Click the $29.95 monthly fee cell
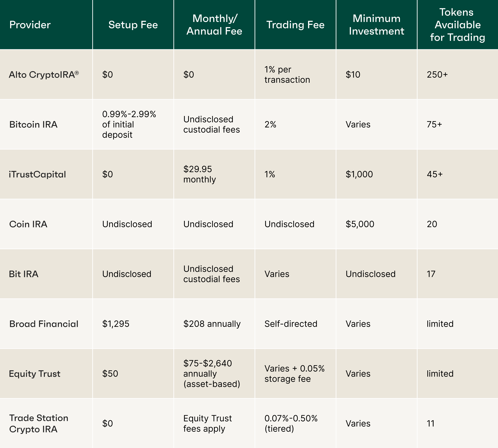The width and height of the screenshot is (498, 448). coord(200,174)
